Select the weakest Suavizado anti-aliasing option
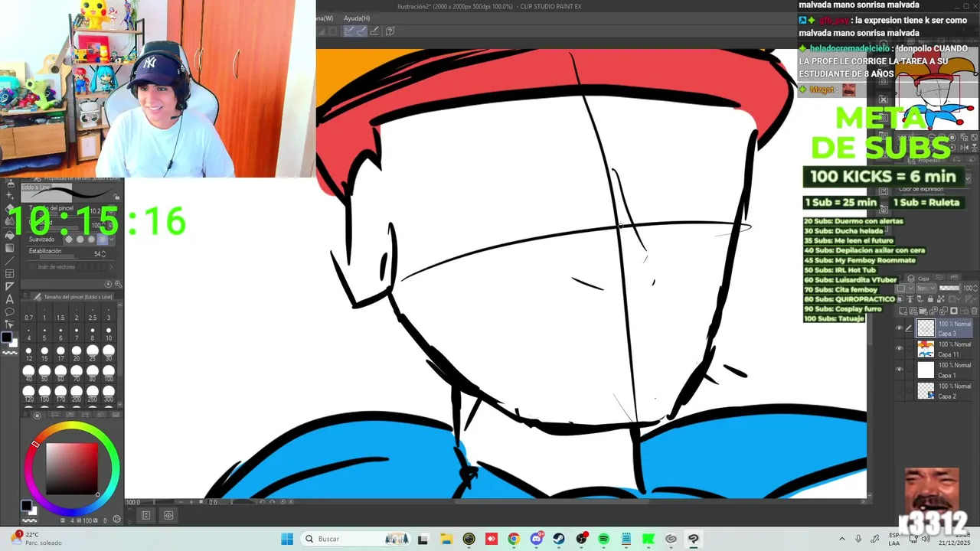This screenshot has height=551, width=980. [x=69, y=240]
